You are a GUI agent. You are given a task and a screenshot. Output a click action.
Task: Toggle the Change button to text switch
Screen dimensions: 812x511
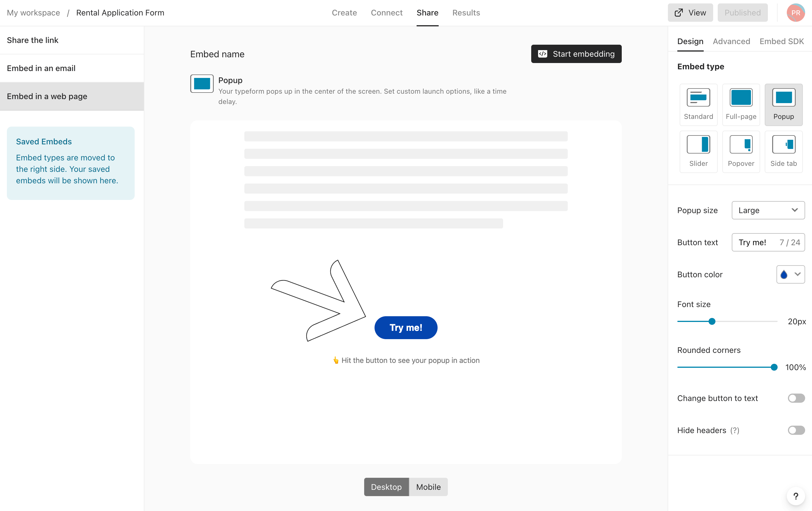(796, 398)
